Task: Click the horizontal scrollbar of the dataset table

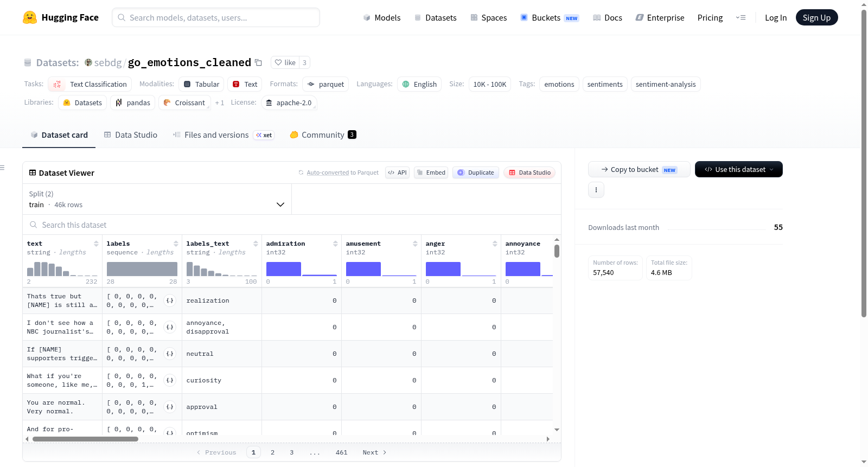Action: click(x=85, y=439)
